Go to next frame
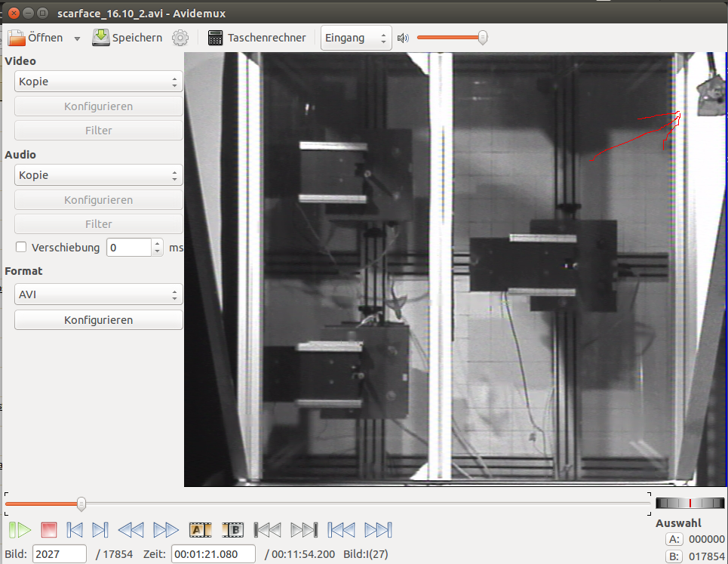The width and height of the screenshot is (728, 564). pyautogui.click(x=100, y=530)
